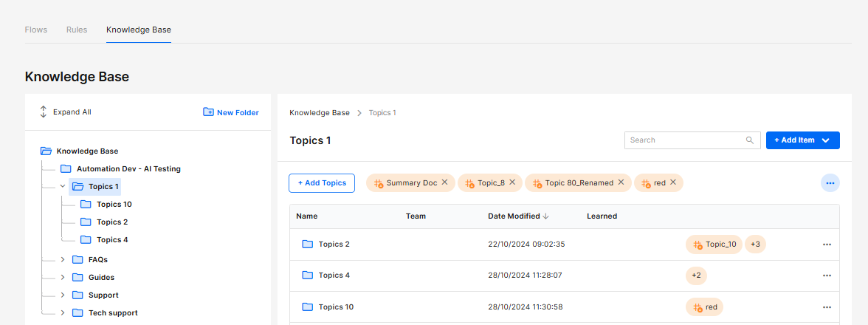Click the Expand All arrows icon
The height and width of the screenshot is (325, 868).
click(43, 112)
